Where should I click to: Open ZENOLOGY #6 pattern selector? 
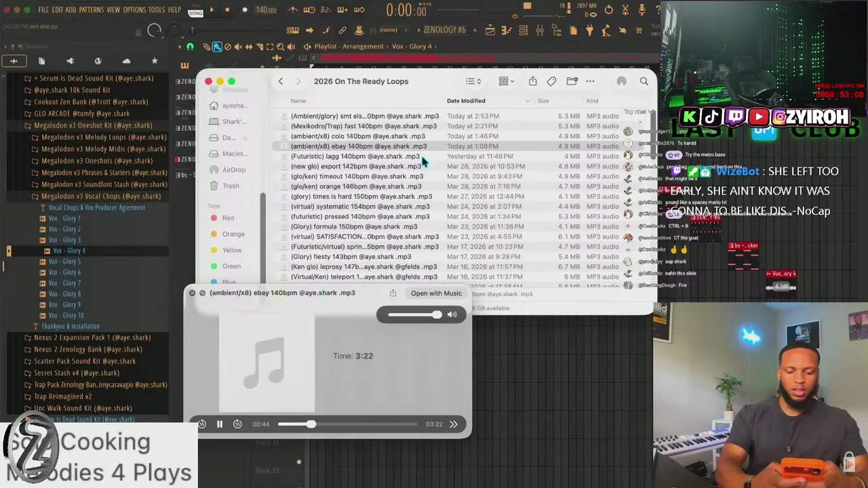point(445,30)
